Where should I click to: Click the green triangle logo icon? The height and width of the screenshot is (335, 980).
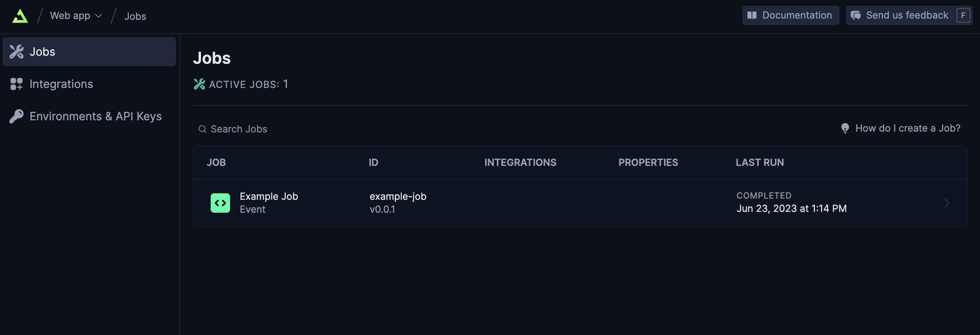pyautogui.click(x=20, y=16)
